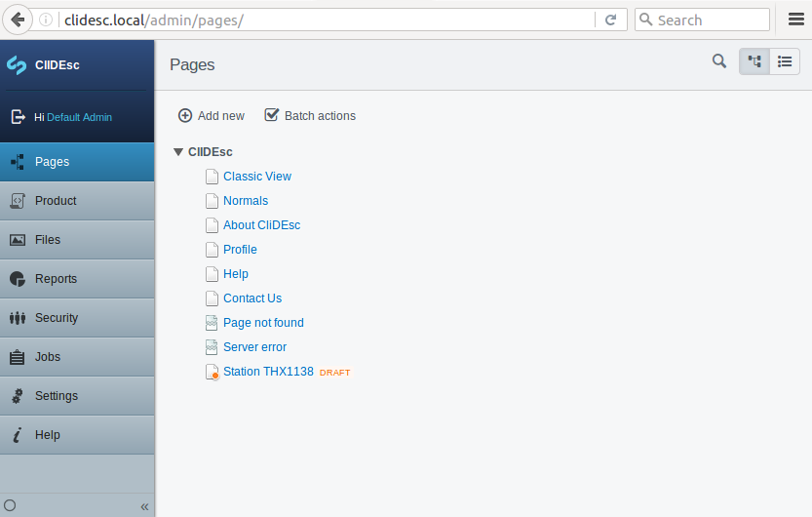Open the Product section in sidebar

coord(56,201)
